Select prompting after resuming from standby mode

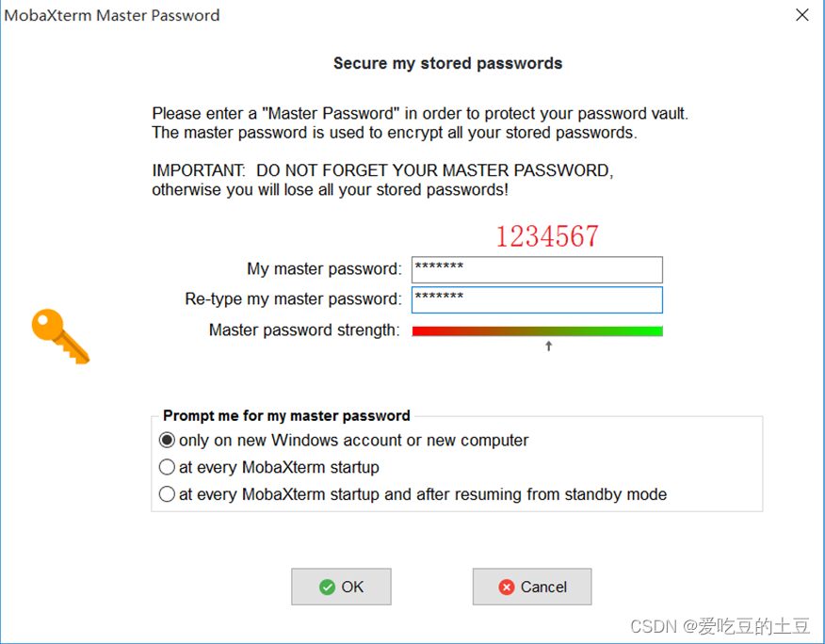167,494
